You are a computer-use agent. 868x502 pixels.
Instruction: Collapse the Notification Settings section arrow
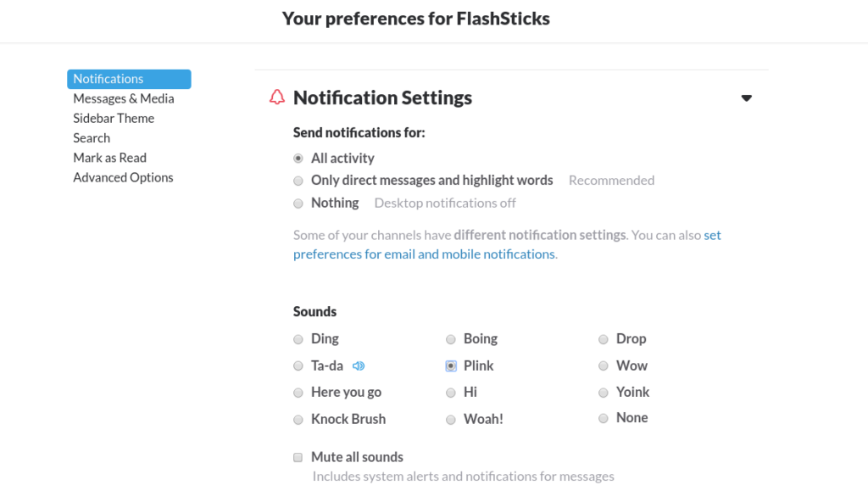(746, 98)
